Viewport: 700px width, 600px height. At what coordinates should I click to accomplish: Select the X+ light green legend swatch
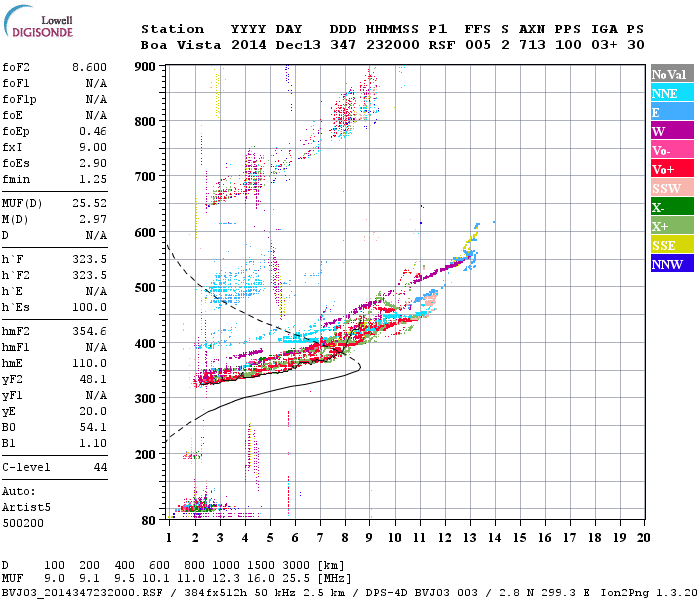click(x=672, y=226)
